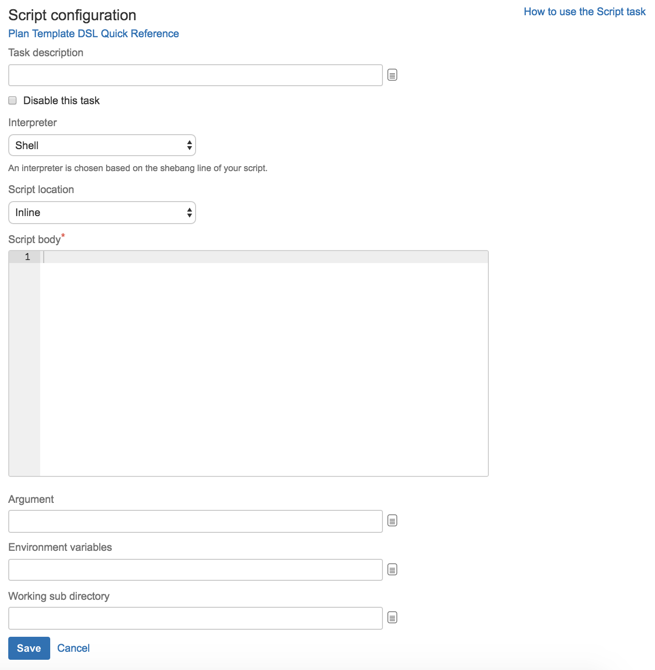Focus the Environment variables input field
Viewport: 655px width, 670px height.
click(195, 570)
